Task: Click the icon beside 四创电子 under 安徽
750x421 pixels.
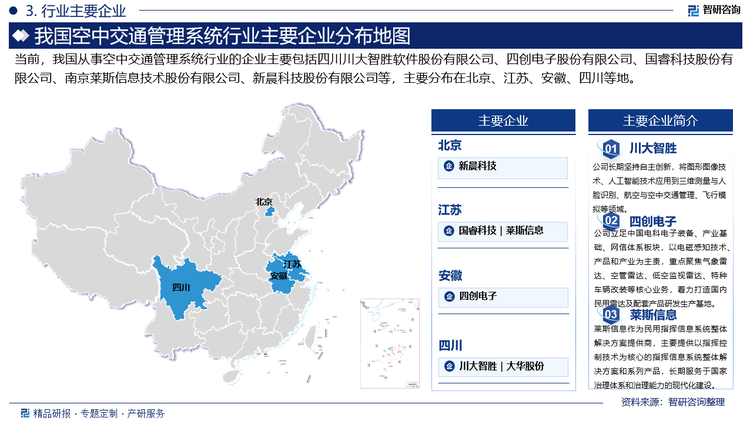Action: (449, 296)
